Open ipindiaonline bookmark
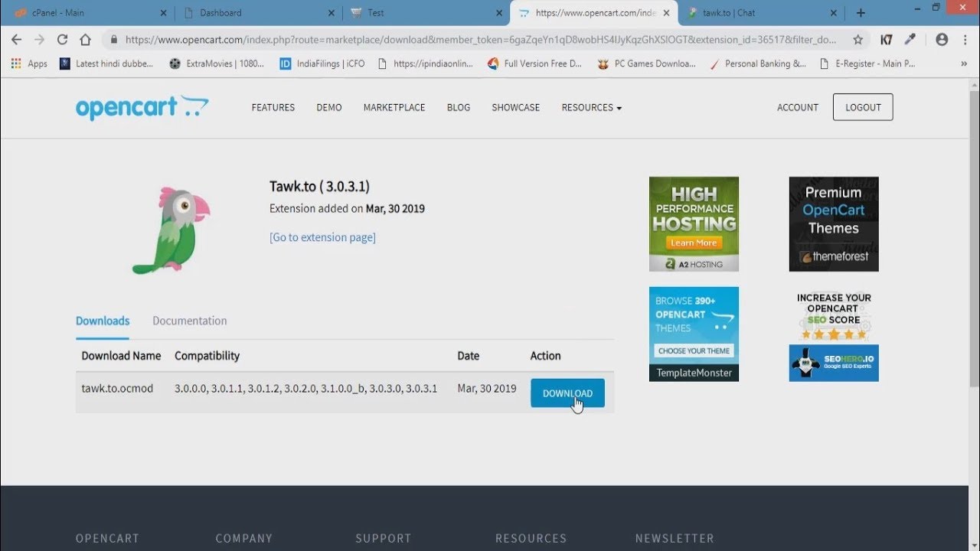 pyautogui.click(x=426, y=64)
